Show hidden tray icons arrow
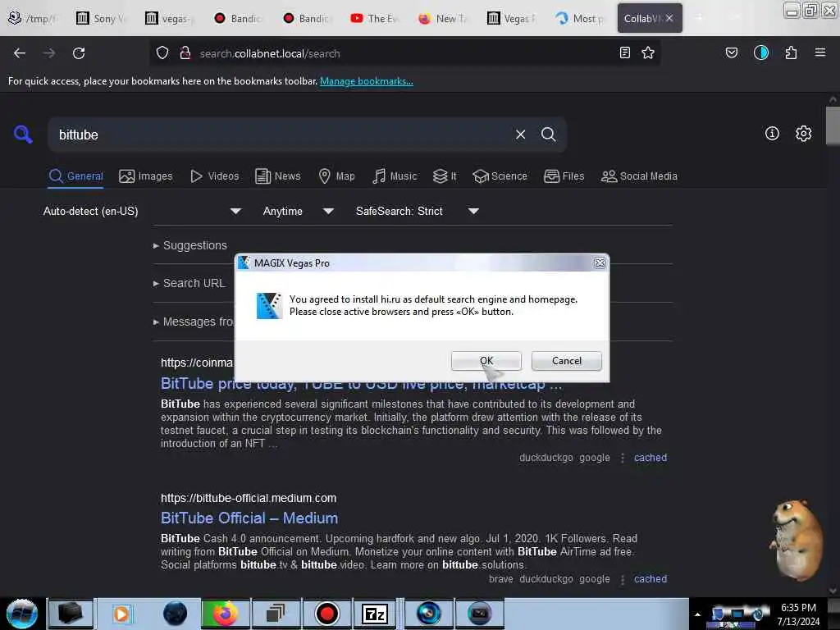This screenshot has width=840, height=630. [x=697, y=614]
